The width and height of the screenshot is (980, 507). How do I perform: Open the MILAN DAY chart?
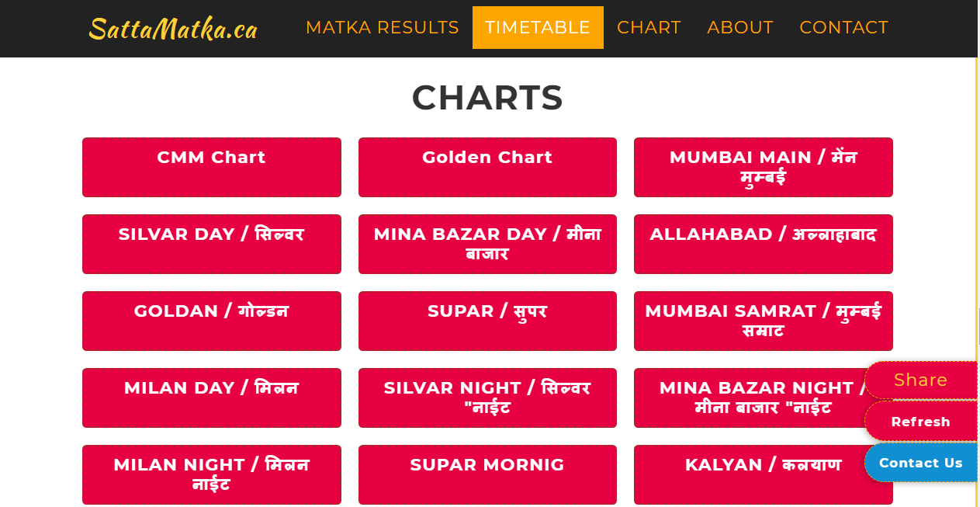(211, 398)
